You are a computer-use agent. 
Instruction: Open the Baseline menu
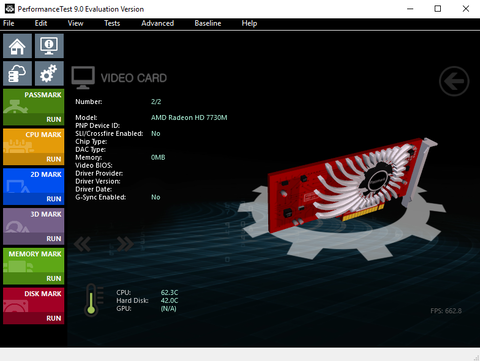tap(208, 23)
